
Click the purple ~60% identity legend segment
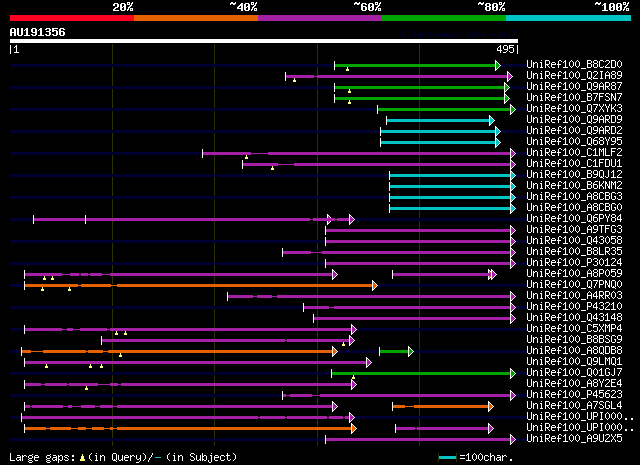(x=320, y=18)
